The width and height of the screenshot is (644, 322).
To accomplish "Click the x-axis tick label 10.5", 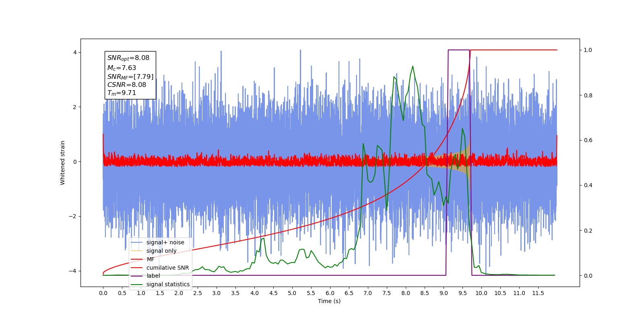I will point(500,293).
